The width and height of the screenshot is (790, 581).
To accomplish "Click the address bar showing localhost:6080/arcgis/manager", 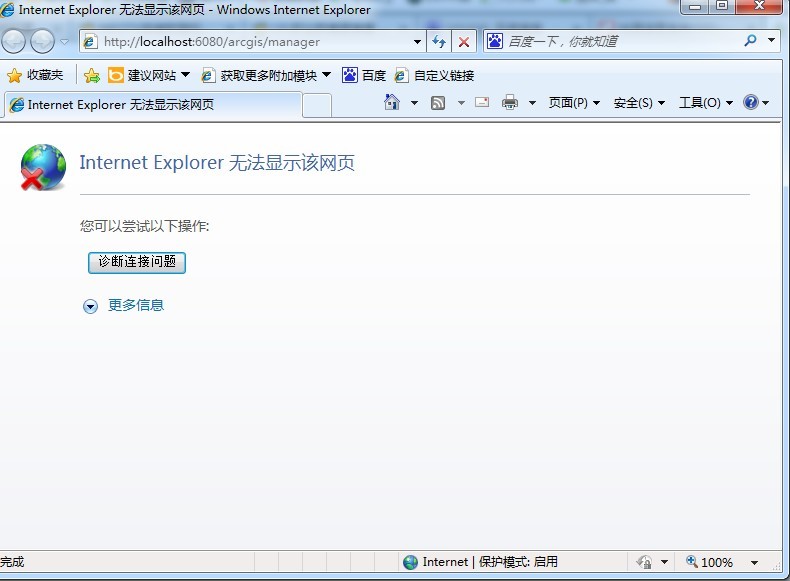I will pos(252,41).
